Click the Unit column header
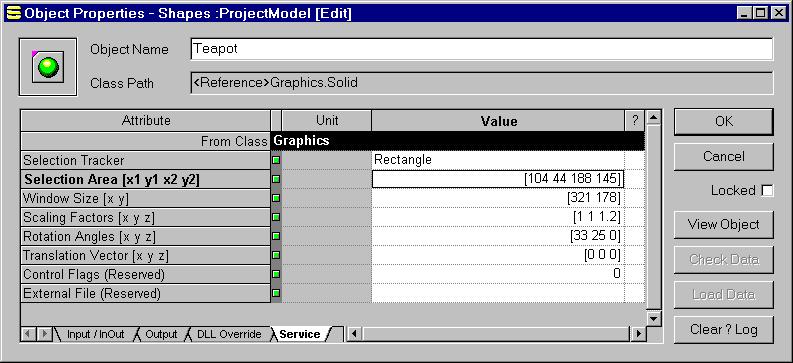 [x=327, y=121]
